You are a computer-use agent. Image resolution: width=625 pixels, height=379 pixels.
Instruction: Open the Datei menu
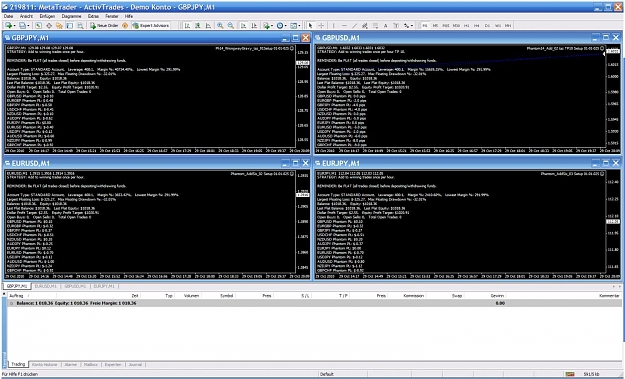pyautogui.click(x=8, y=16)
